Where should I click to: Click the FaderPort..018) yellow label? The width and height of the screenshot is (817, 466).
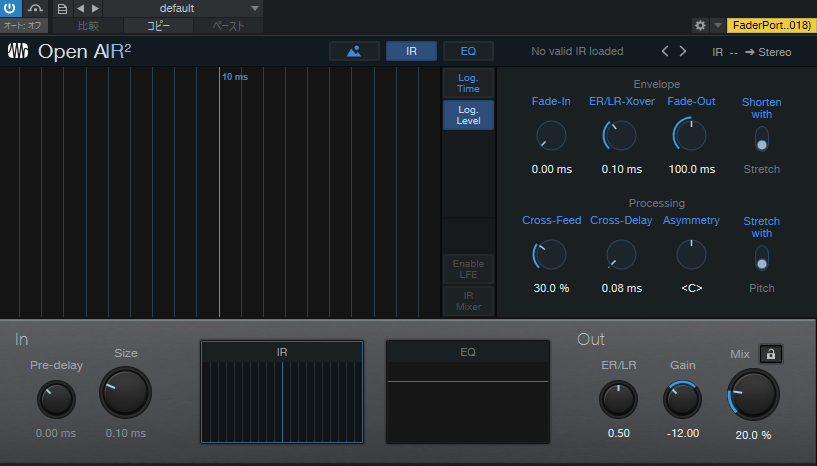[771, 25]
